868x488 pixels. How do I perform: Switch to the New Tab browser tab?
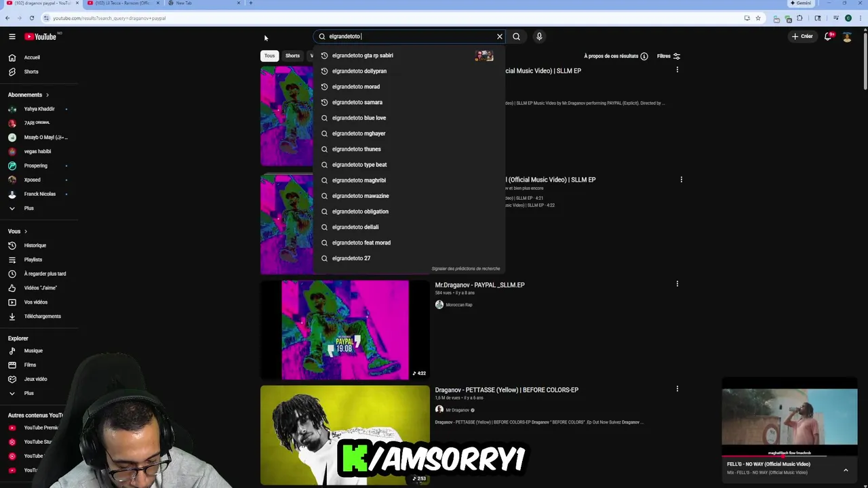tap(203, 3)
